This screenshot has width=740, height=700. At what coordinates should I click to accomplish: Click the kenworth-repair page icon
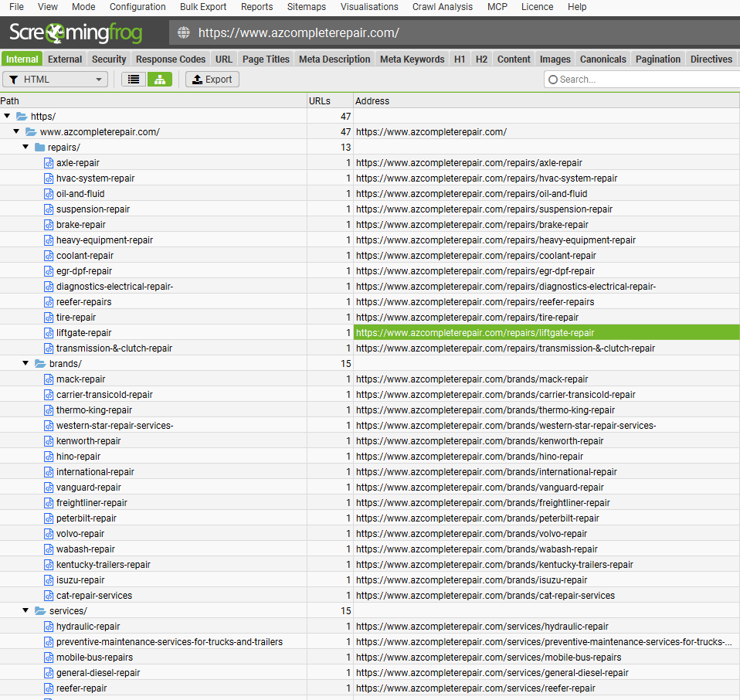coord(49,441)
